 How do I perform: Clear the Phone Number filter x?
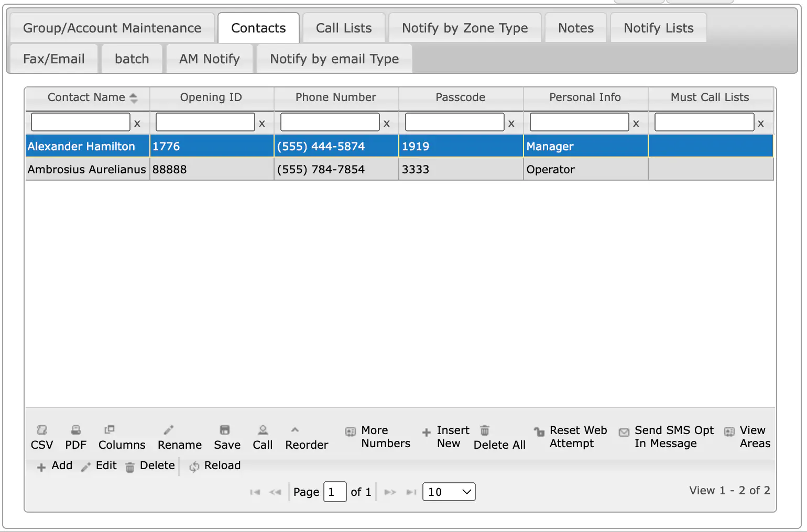387,124
